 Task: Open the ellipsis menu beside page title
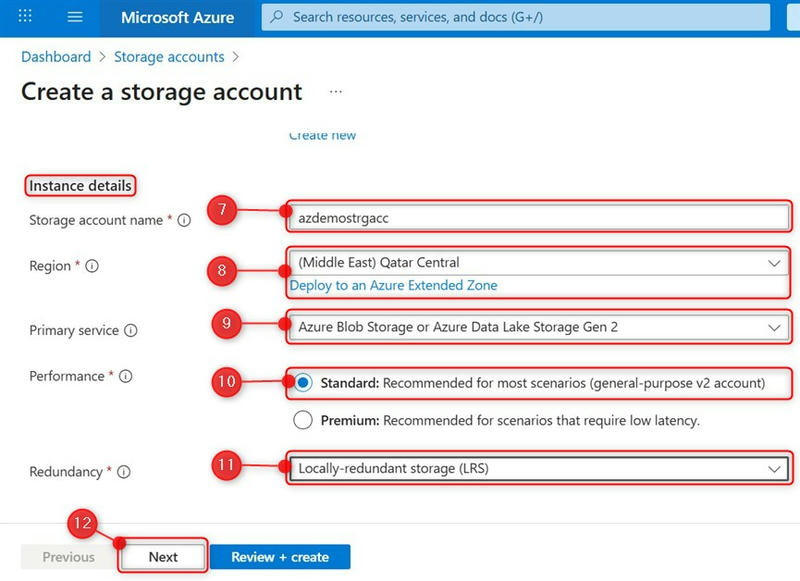point(336,92)
